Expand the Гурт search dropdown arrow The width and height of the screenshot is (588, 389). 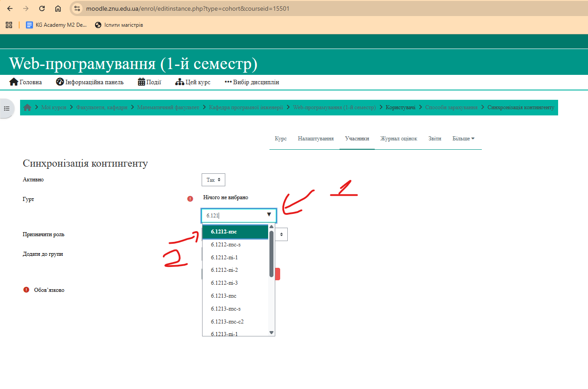(x=269, y=215)
